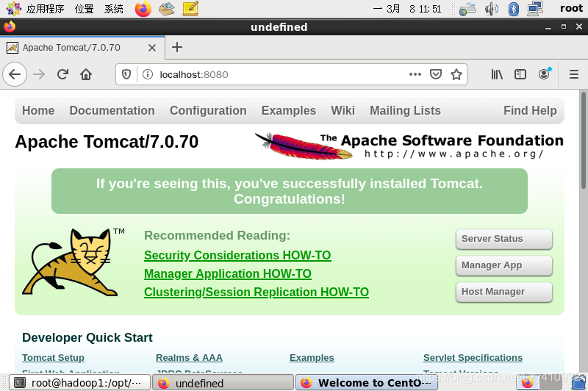Click the Tomcat cat logo image
Screen dimensions: 588x391
[73, 262]
